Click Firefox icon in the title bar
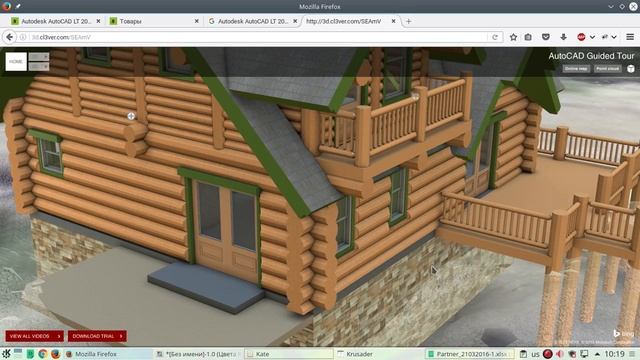 pos(6,6)
